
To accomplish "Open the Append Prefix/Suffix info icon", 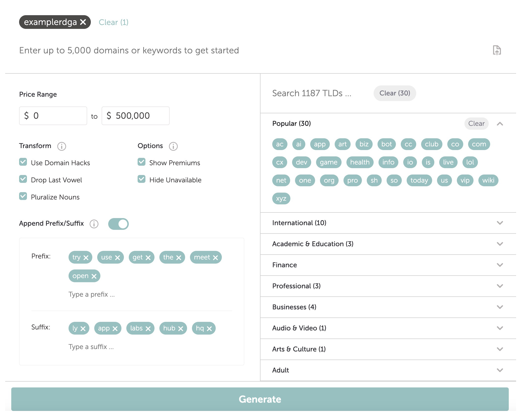I will [x=94, y=224].
